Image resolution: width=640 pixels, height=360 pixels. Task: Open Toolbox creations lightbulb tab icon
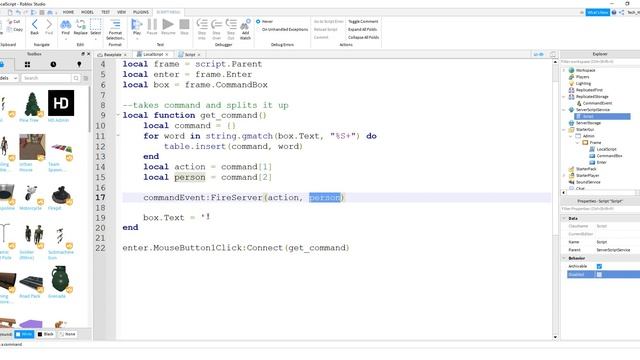79,64
